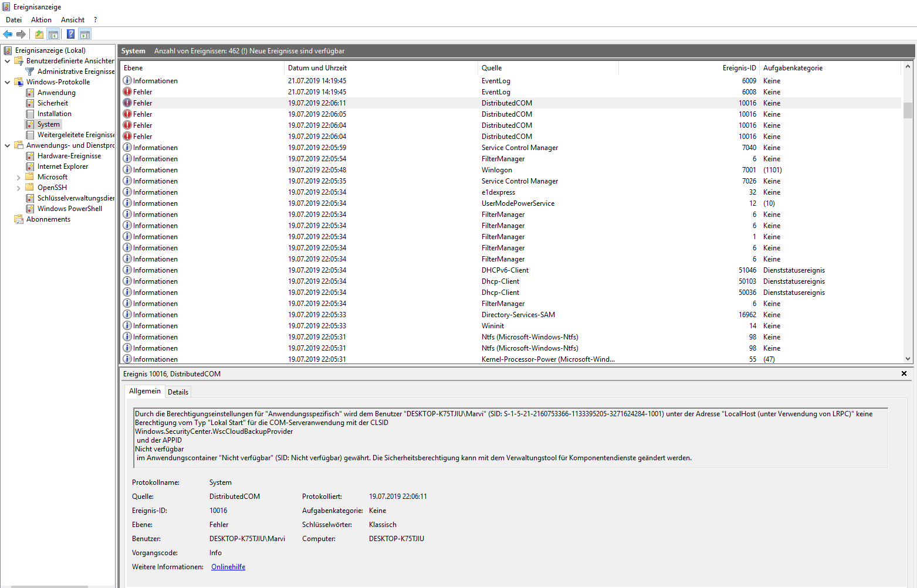Click the up-one-level toolbar icon
This screenshot has height=588, width=917.
pyautogui.click(x=39, y=34)
